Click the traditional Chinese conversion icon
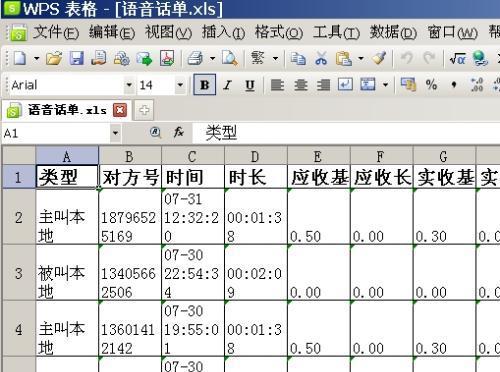The image size is (500, 372). coord(257,59)
